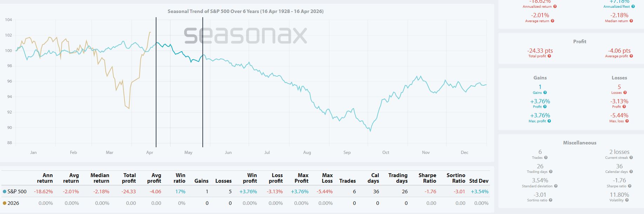Click the Seasonal Trend chart title
644x214 pixels.
pyautogui.click(x=246, y=11)
